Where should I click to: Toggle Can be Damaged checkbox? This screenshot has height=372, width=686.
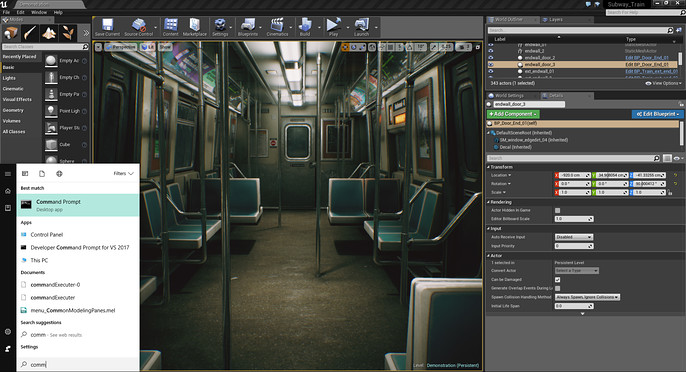tap(557, 280)
